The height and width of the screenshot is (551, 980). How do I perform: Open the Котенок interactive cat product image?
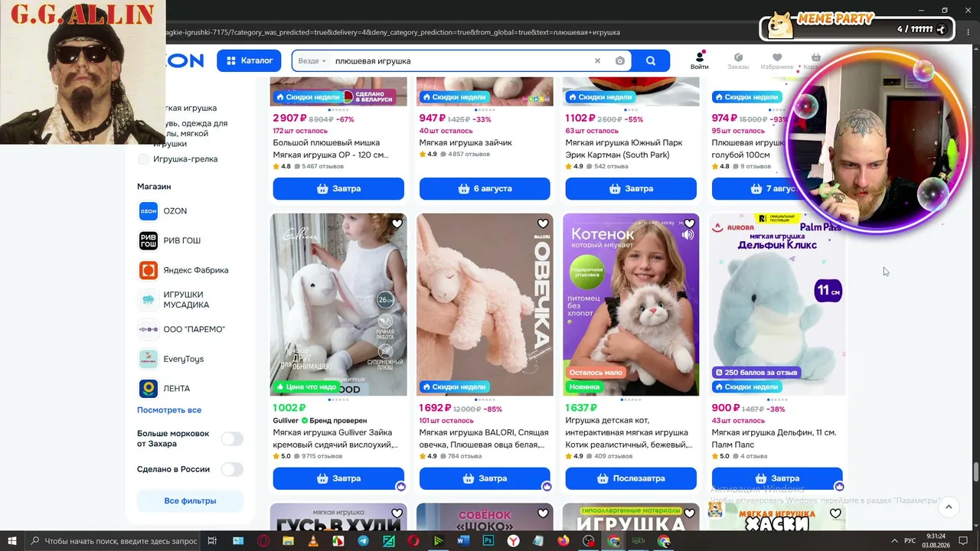pyautogui.click(x=631, y=305)
